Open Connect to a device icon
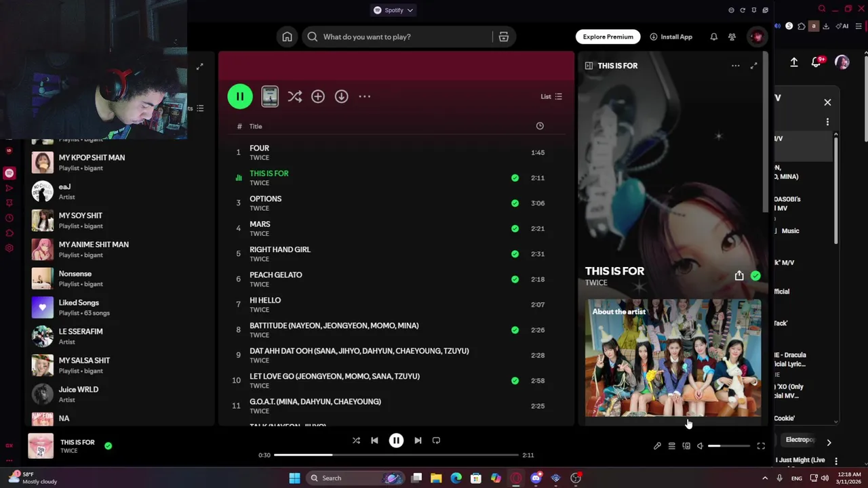 [x=686, y=446]
